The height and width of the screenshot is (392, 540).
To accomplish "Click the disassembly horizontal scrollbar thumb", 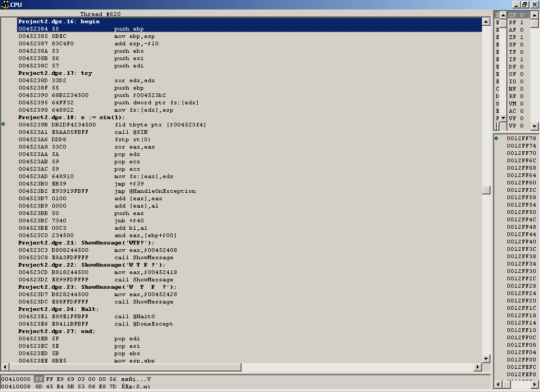I will 242,367.
